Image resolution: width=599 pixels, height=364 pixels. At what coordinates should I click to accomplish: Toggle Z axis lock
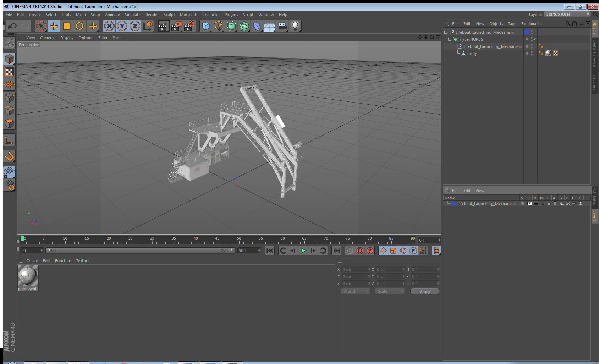pyautogui.click(x=135, y=26)
